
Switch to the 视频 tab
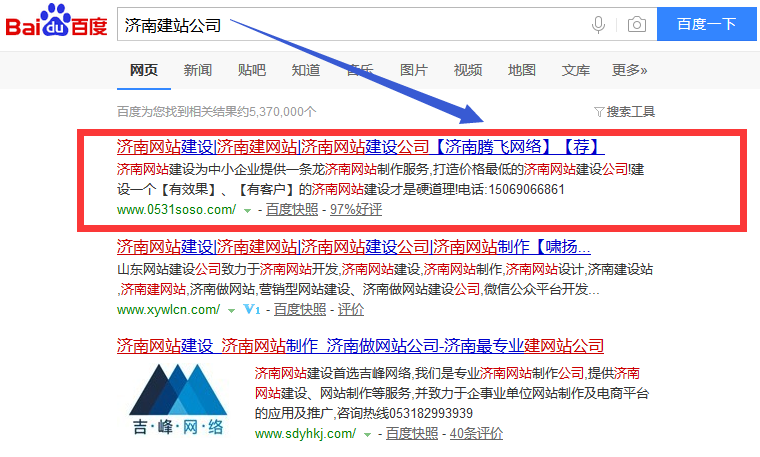[468, 70]
